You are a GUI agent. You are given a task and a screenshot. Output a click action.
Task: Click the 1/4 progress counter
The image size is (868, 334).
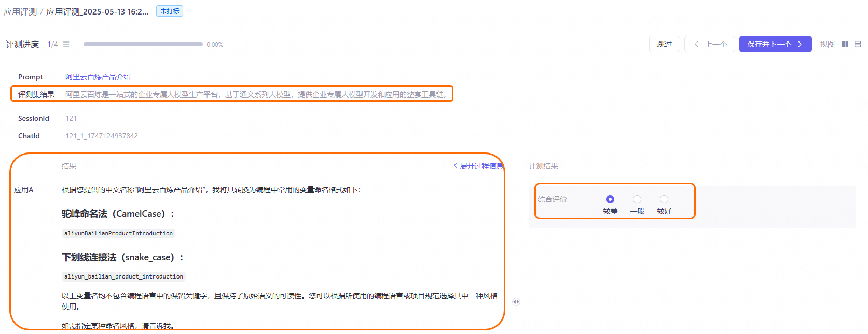[x=52, y=44]
